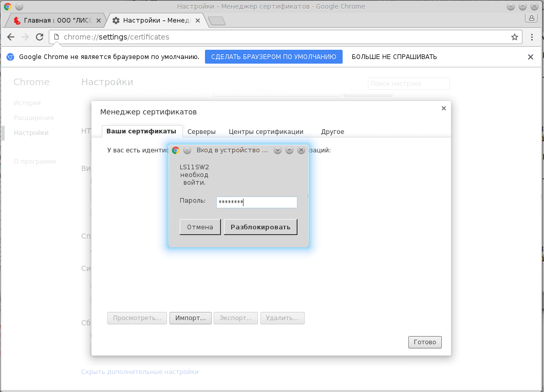
Task: Open the Chrome three-dot menu
Action: 532,37
